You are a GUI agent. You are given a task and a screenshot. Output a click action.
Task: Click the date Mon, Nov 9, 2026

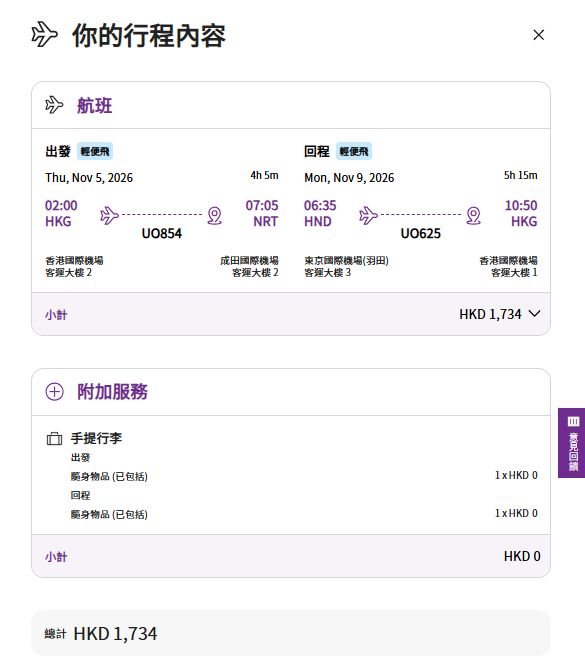349,178
